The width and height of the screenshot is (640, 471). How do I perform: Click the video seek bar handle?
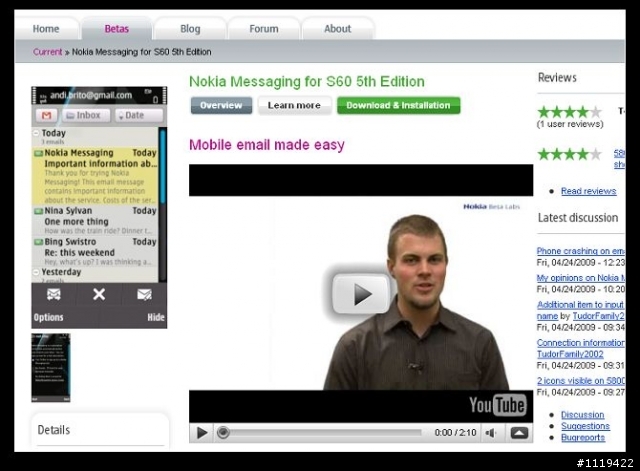(x=223, y=433)
